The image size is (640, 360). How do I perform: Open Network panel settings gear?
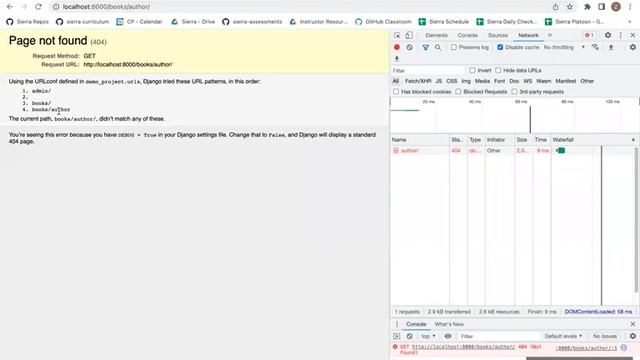coord(633,47)
